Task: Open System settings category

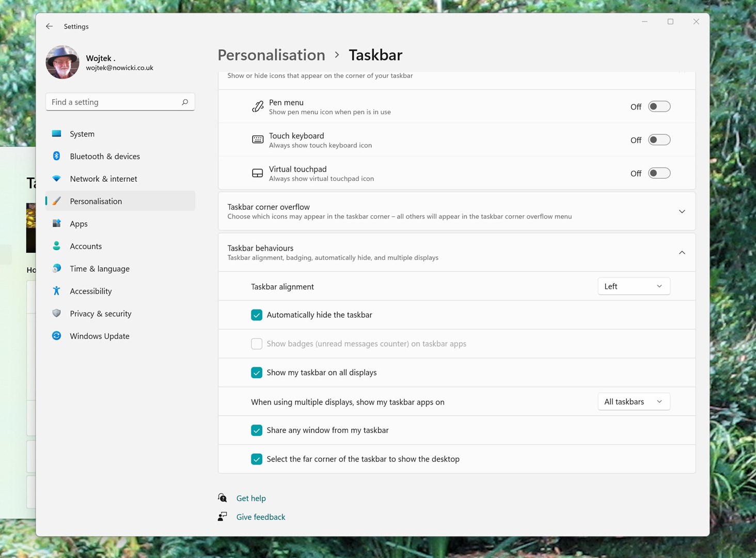Action: pyautogui.click(x=120, y=134)
